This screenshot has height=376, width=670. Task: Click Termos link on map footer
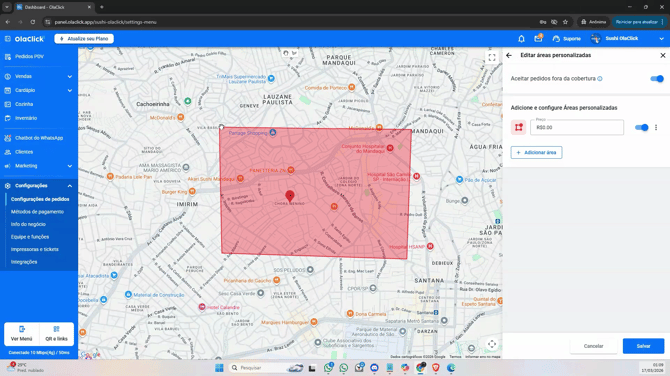(455, 357)
